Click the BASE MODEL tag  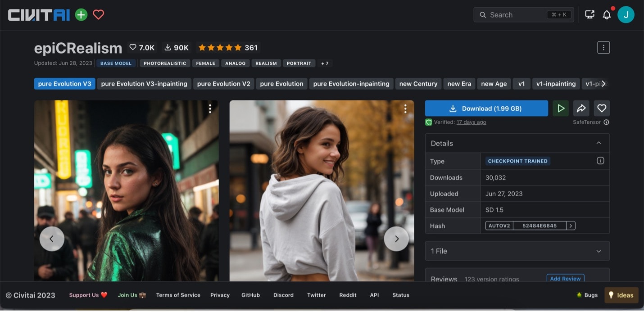click(116, 63)
